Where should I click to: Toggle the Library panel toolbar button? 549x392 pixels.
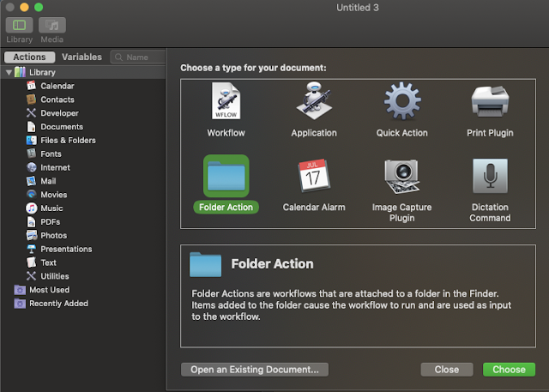click(19, 25)
